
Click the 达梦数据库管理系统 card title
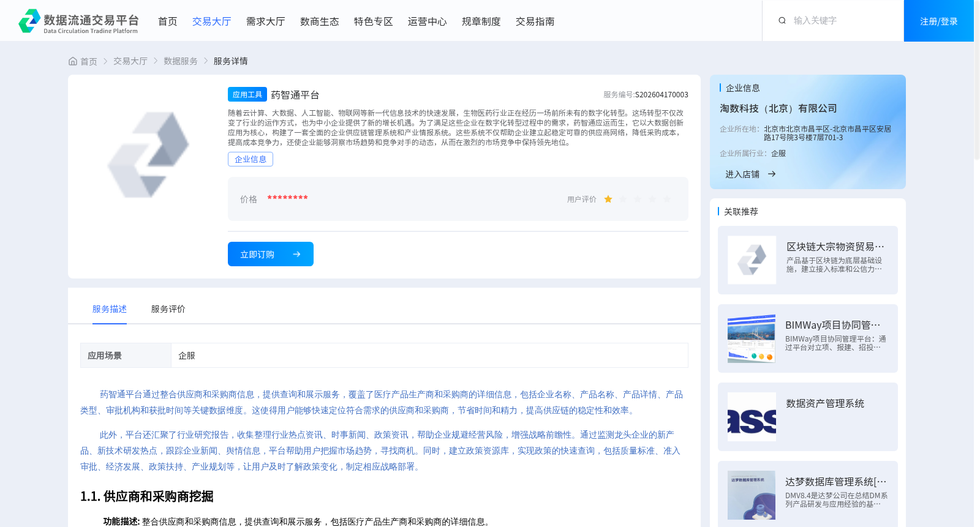coord(836,482)
